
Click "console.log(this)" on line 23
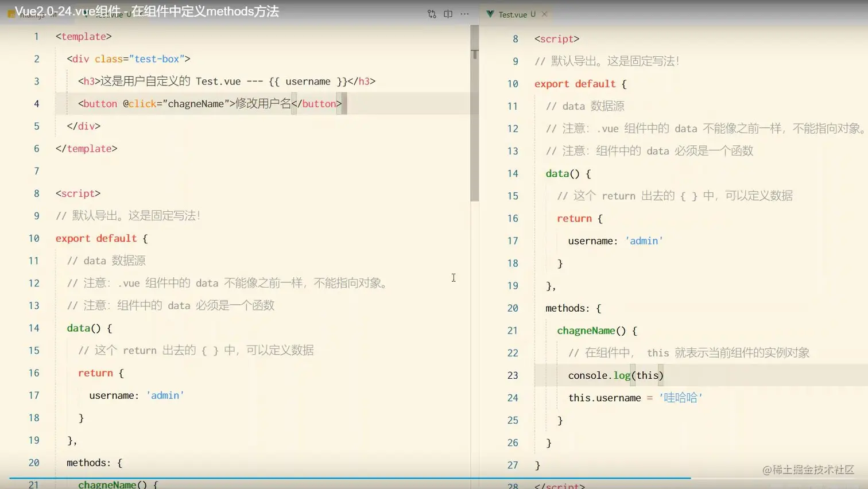click(x=616, y=375)
